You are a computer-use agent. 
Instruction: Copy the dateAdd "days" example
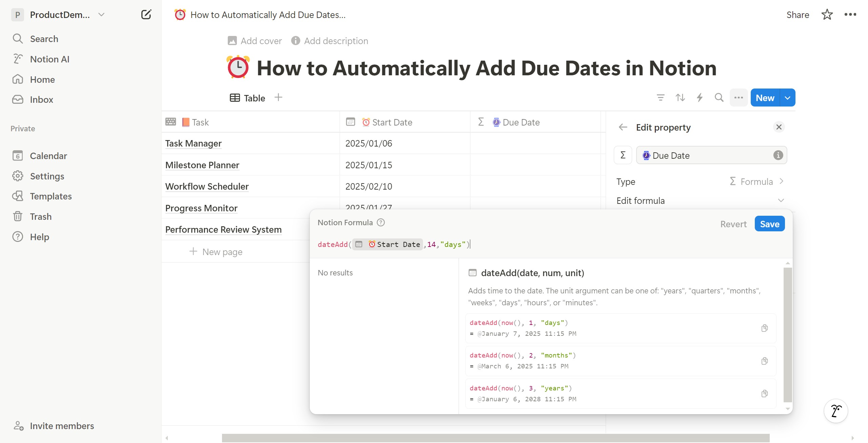pyautogui.click(x=764, y=328)
